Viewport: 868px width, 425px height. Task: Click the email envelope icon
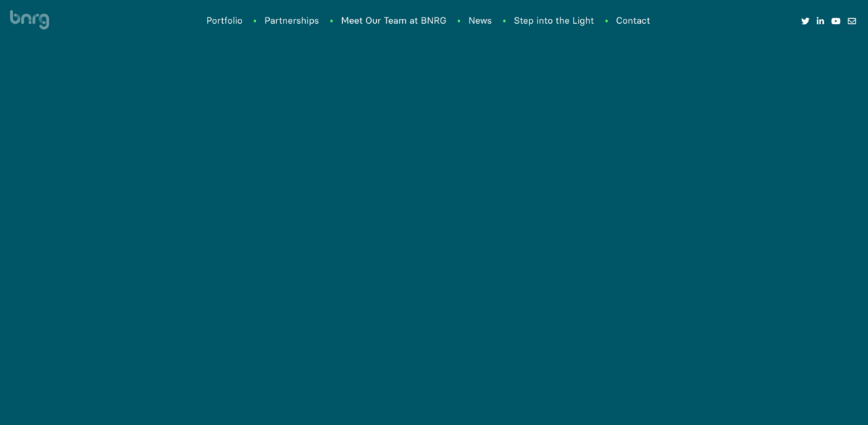(x=851, y=21)
